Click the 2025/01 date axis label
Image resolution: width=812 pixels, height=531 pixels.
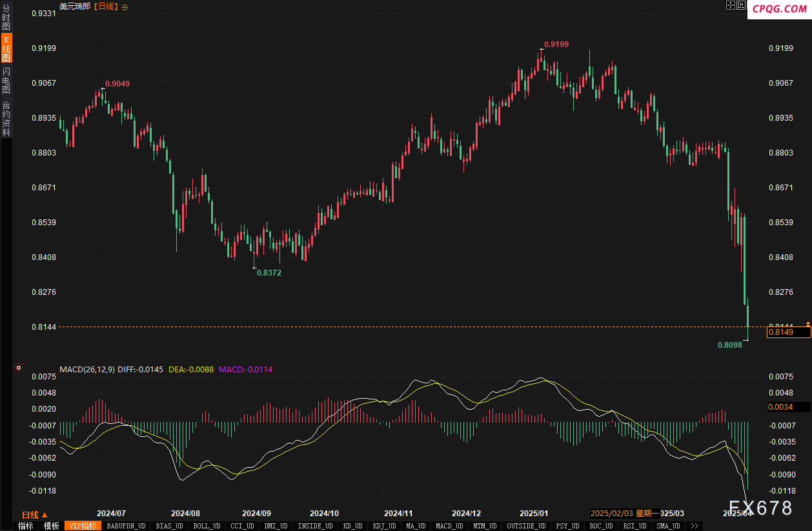point(534,514)
